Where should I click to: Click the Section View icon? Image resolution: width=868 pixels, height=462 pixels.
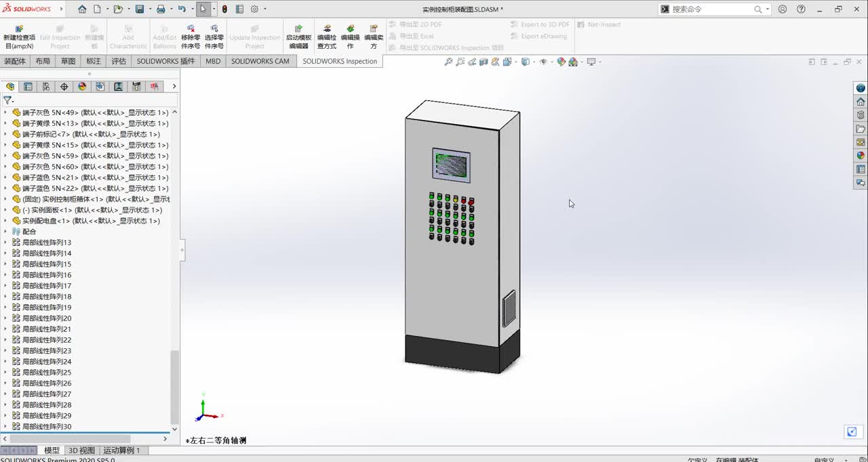(484, 62)
